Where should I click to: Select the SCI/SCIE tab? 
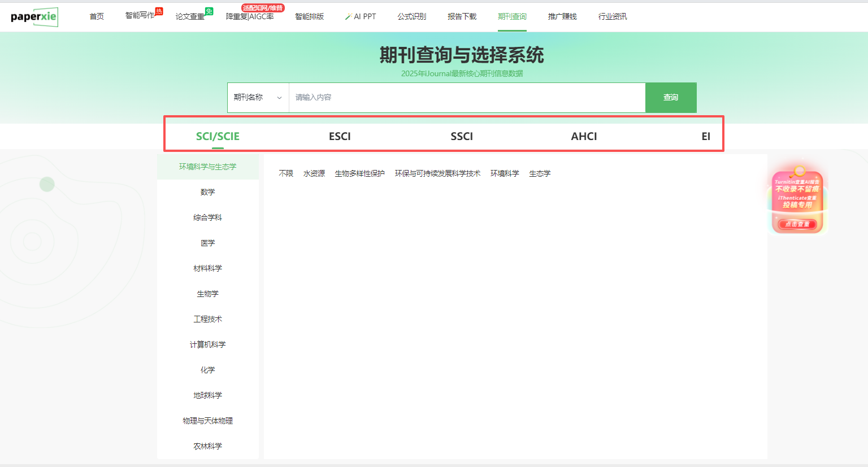(x=218, y=136)
